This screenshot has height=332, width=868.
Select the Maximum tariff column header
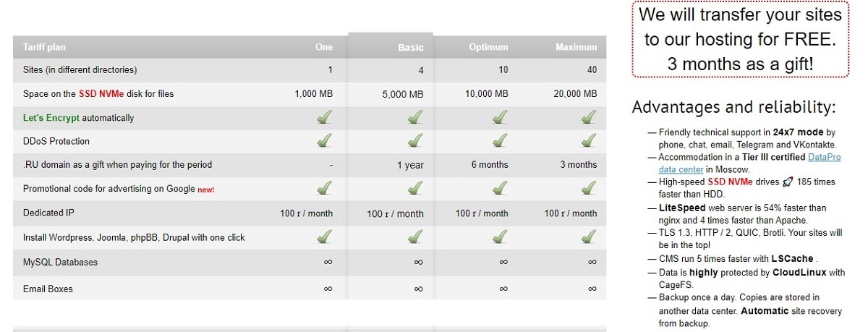pos(576,47)
